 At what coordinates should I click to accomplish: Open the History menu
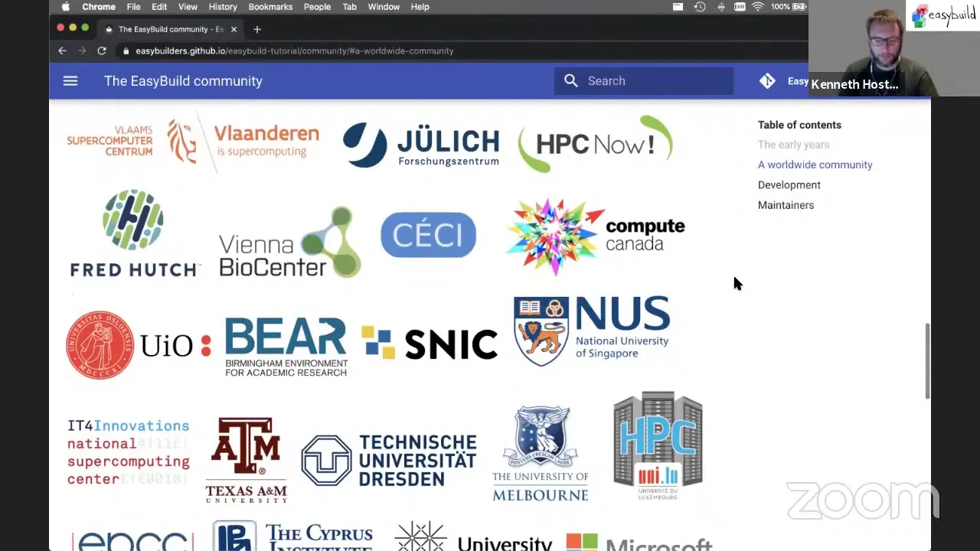(x=223, y=7)
